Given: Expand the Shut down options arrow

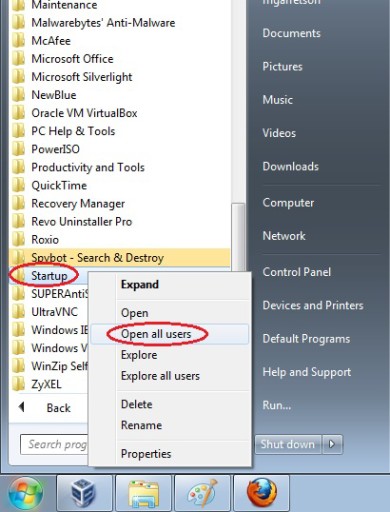Looking at the screenshot, I should 332,444.
